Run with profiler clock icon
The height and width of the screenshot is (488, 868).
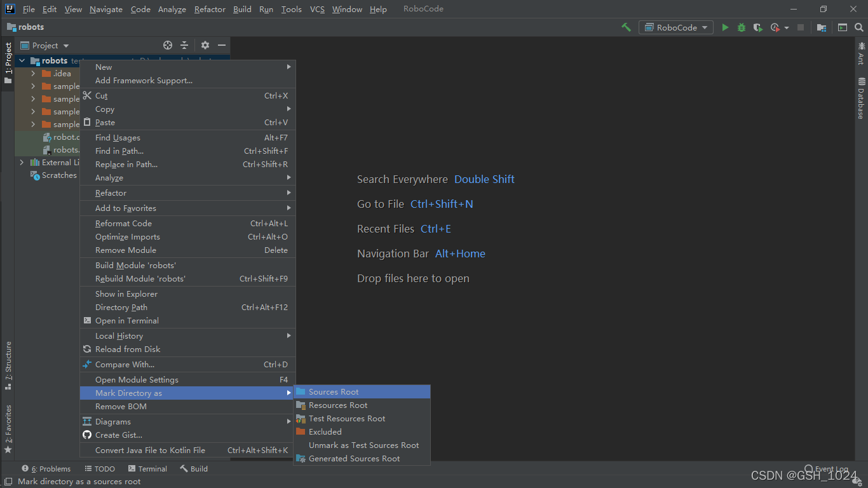coord(775,27)
